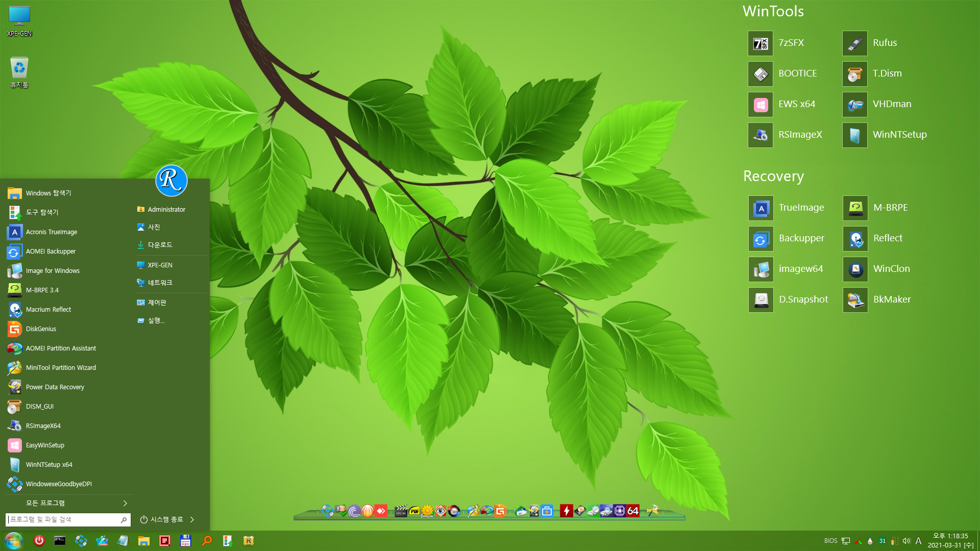Open AOMEI Partition Assistant entry

pyautogui.click(x=68, y=348)
